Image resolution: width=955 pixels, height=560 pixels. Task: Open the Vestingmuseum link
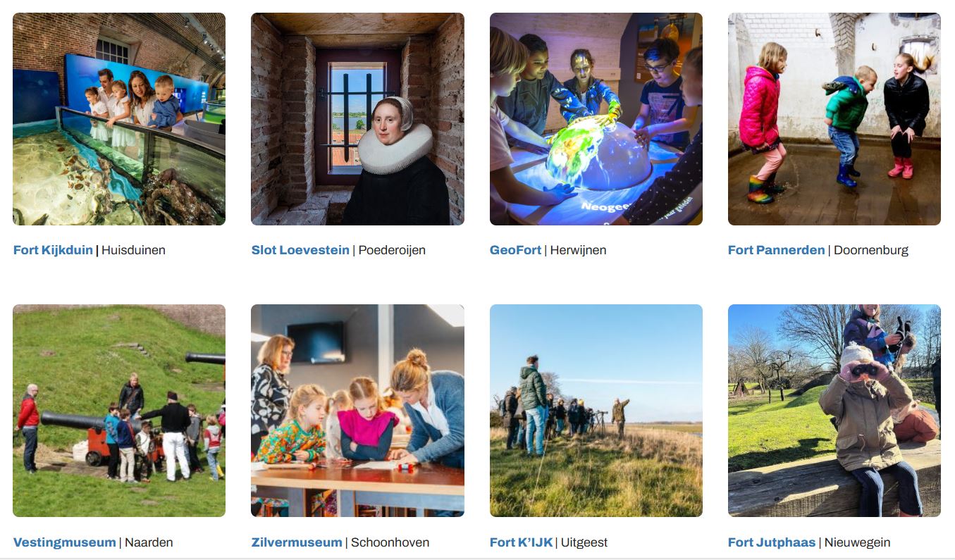click(x=64, y=542)
